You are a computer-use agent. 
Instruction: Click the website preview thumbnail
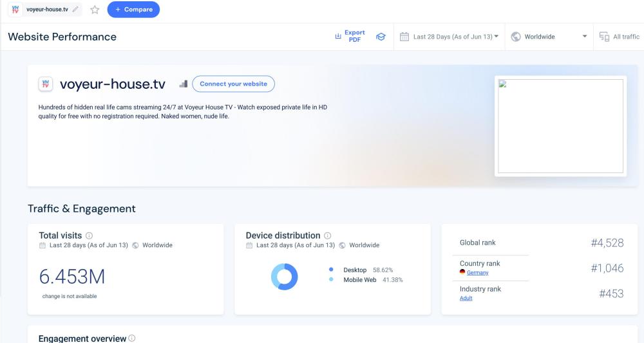pyautogui.click(x=560, y=126)
